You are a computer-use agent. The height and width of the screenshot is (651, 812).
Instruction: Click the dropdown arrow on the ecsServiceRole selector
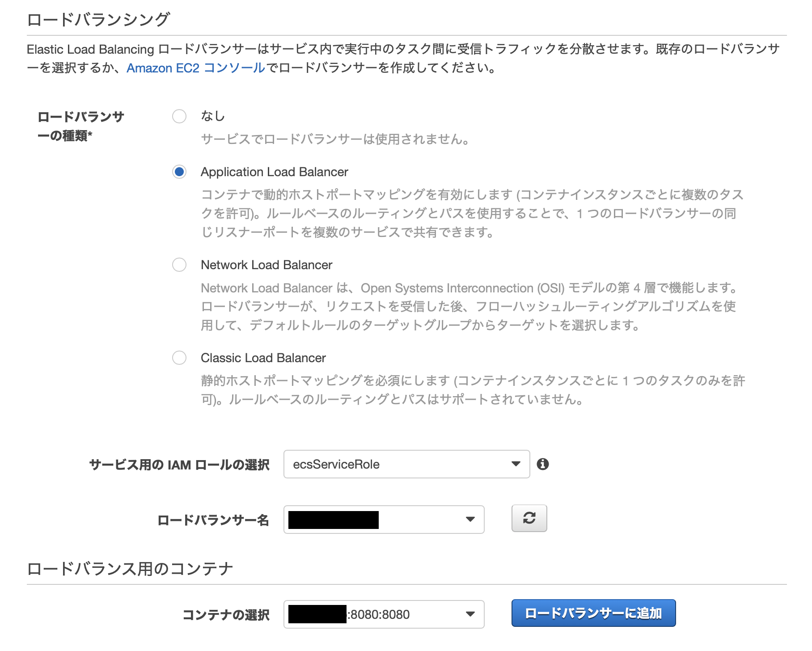coord(515,464)
